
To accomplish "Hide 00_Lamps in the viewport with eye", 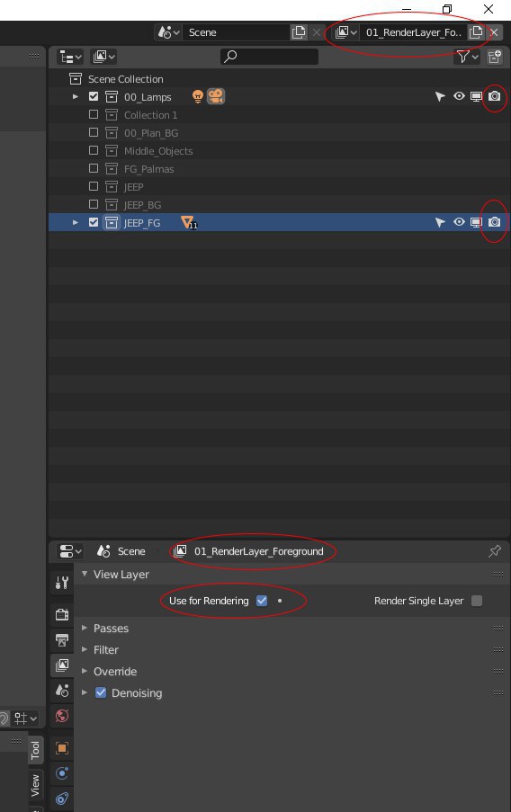I will click(459, 96).
